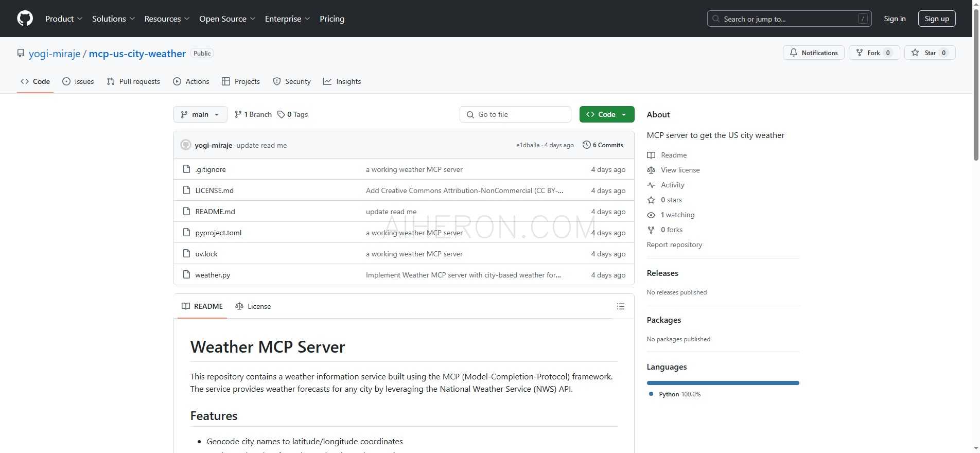Switch to the Pull requests tab

click(133, 81)
